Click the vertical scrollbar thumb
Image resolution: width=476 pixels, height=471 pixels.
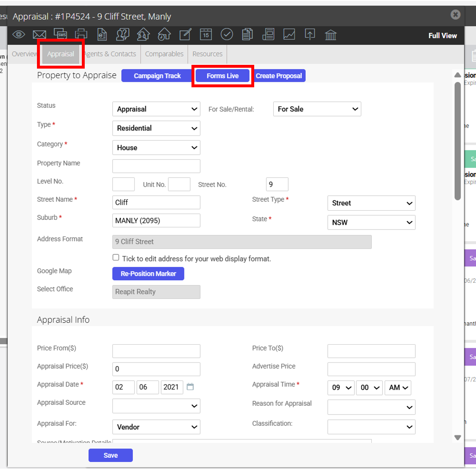pyautogui.click(x=457, y=141)
